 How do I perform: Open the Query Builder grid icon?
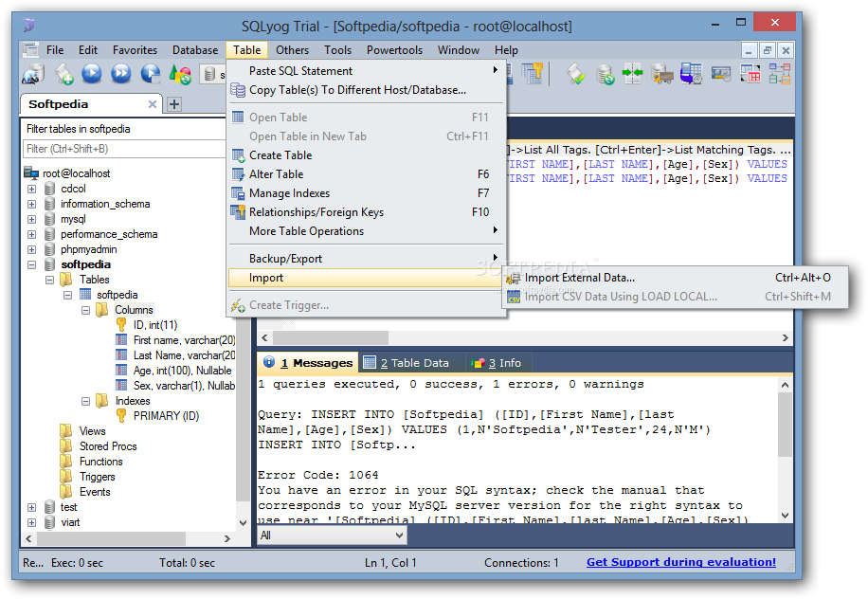click(x=750, y=74)
